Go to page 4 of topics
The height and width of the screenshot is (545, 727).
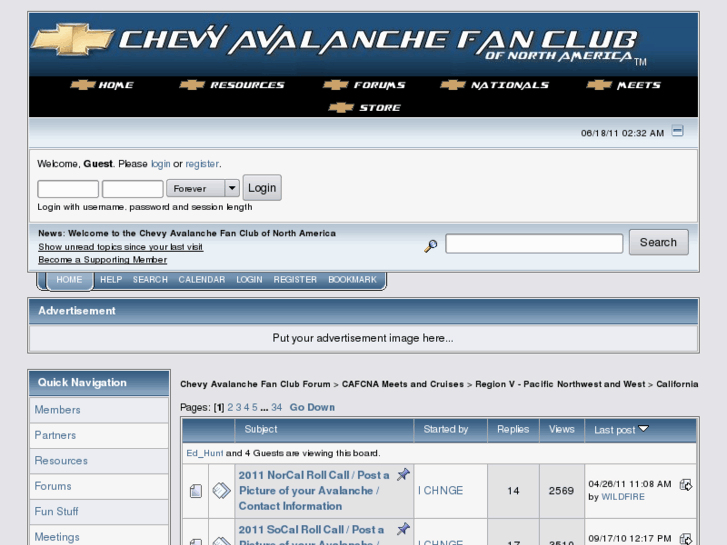pyautogui.click(x=247, y=407)
